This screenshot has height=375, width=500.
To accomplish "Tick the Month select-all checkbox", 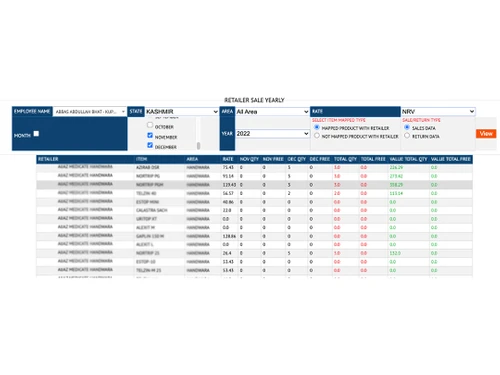I will tap(36, 134).
